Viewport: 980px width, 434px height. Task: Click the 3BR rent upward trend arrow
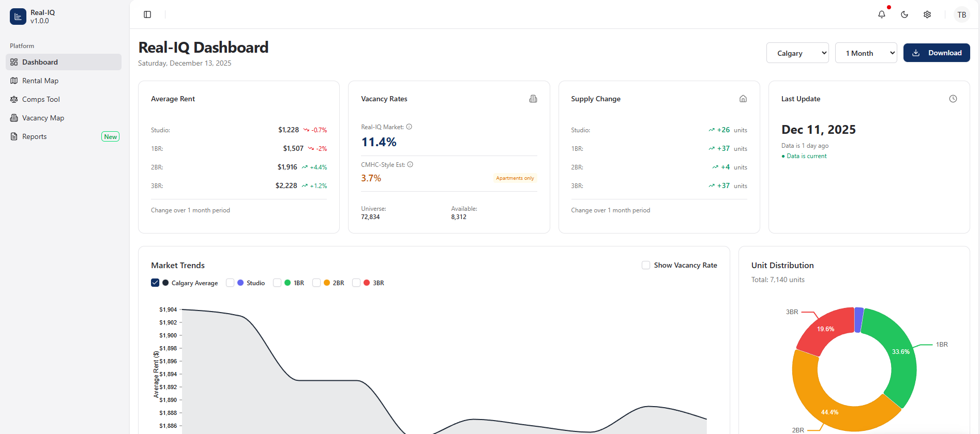point(305,186)
